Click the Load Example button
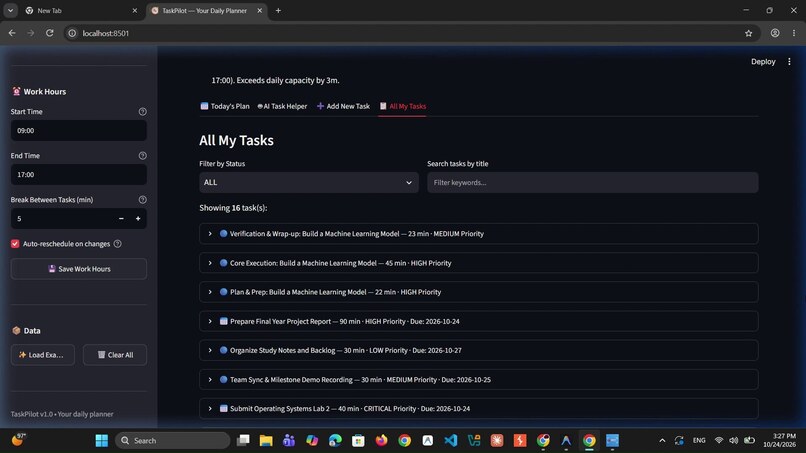Screen dimensions: 806x453 pos(43,355)
